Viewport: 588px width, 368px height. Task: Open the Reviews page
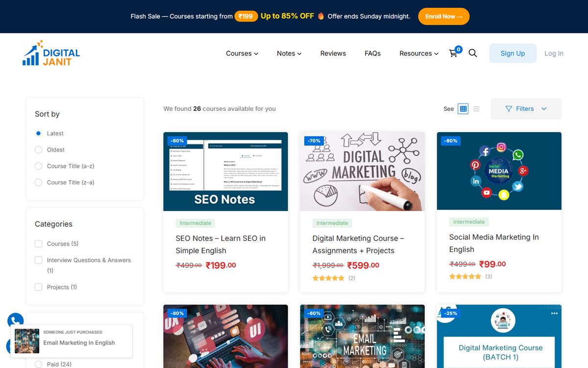click(x=333, y=53)
